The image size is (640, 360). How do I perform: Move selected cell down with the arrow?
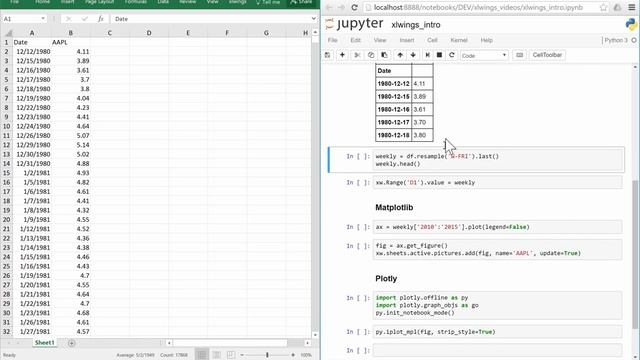[413, 55]
